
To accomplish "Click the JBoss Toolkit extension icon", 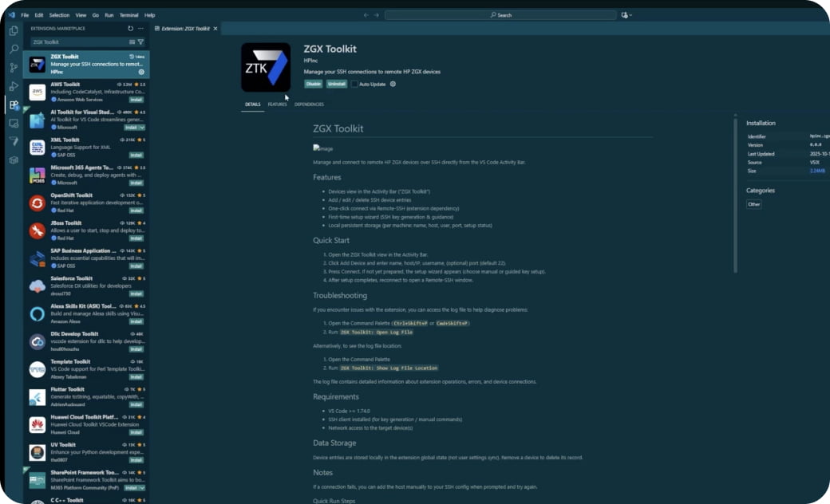I will pos(37,230).
